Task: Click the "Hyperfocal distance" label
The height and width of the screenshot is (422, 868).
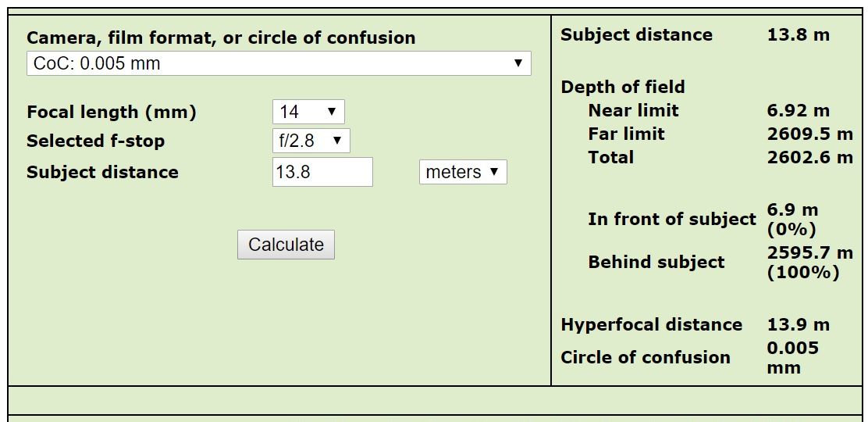Action: pyautogui.click(x=652, y=324)
